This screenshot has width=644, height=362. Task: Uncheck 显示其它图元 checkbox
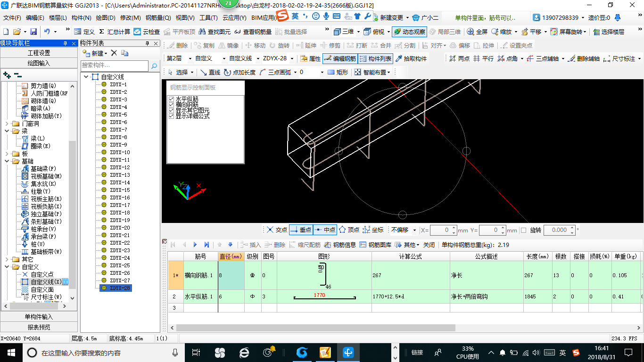tap(171, 110)
